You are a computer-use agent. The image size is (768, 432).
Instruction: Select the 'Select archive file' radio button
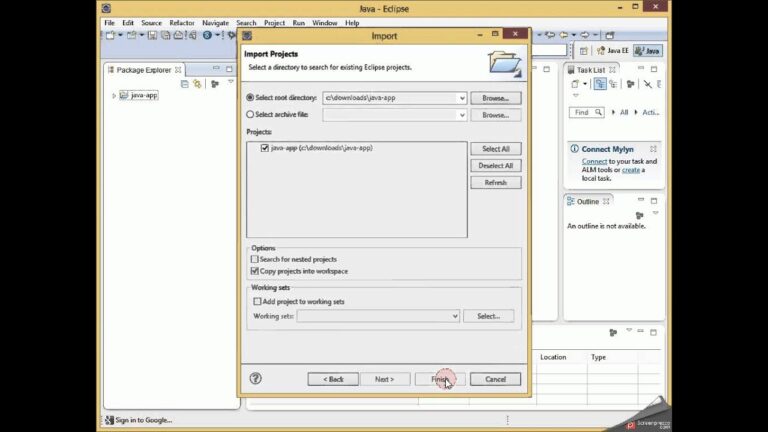click(x=250, y=115)
